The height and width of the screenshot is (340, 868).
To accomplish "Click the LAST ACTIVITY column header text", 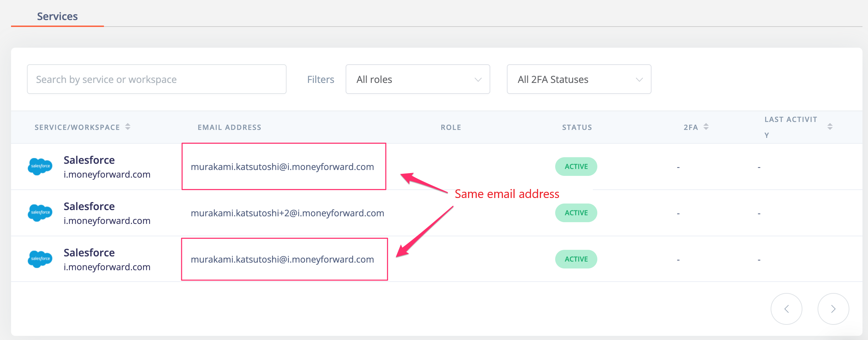I will pyautogui.click(x=791, y=127).
